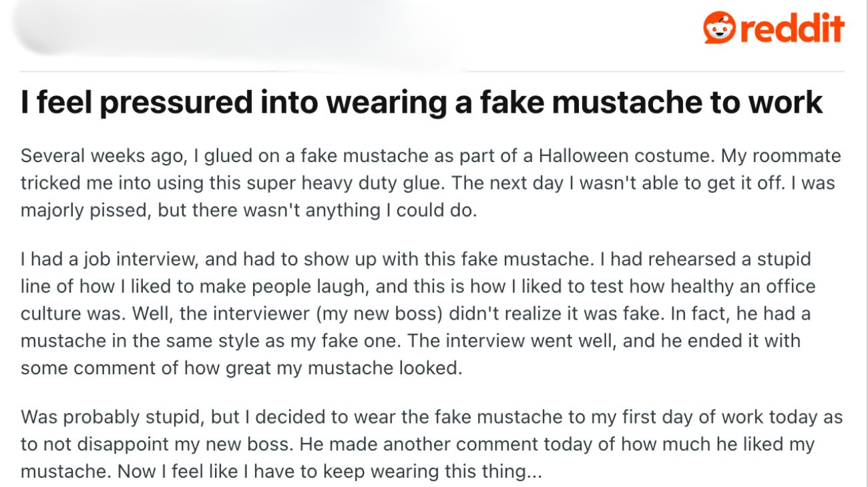This screenshot has width=868, height=487.
Task: Click the Reddit Snoo mascot icon
Action: pos(719,27)
